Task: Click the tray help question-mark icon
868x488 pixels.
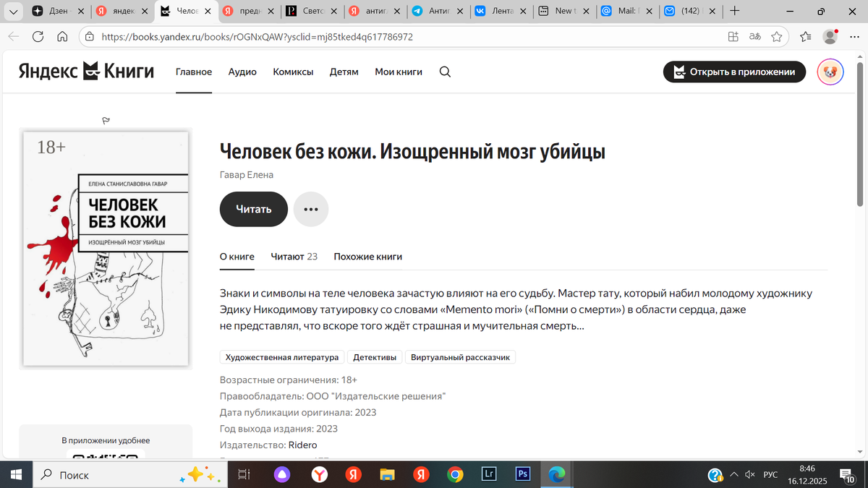Action: [715, 474]
